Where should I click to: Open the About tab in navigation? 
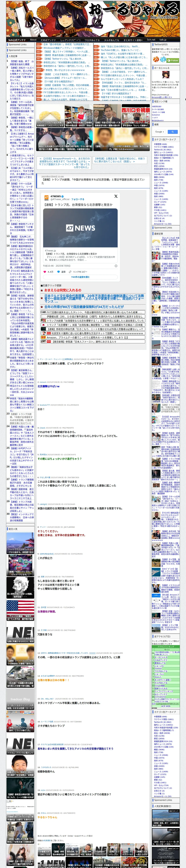point(33,40)
